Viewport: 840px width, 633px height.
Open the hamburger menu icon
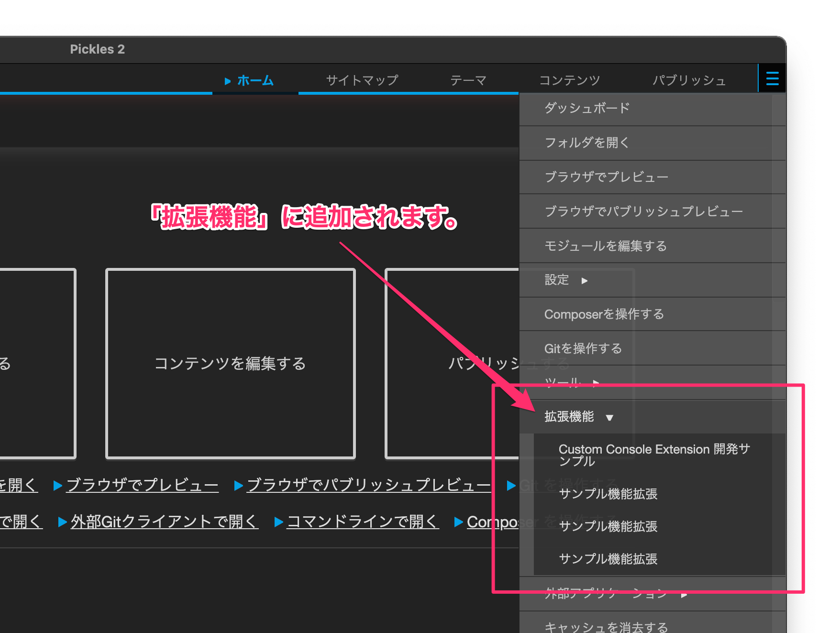tap(772, 78)
